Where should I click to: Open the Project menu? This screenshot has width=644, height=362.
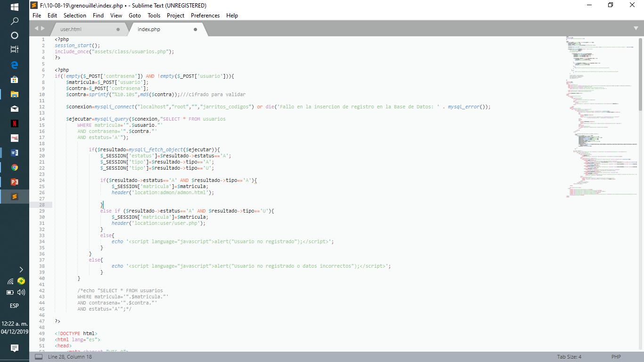[175, 16]
